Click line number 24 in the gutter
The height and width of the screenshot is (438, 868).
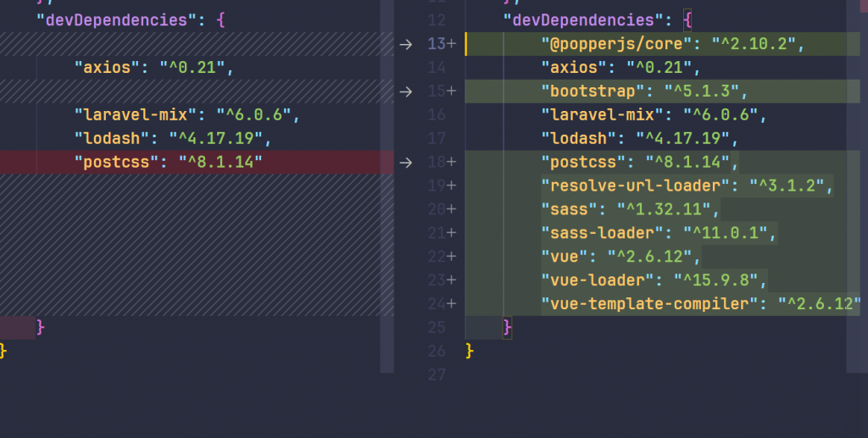click(x=437, y=304)
